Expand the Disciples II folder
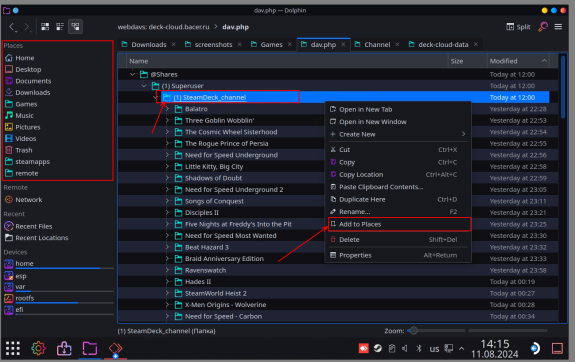The height and width of the screenshot is (362, 575). [x=168, y=213]
